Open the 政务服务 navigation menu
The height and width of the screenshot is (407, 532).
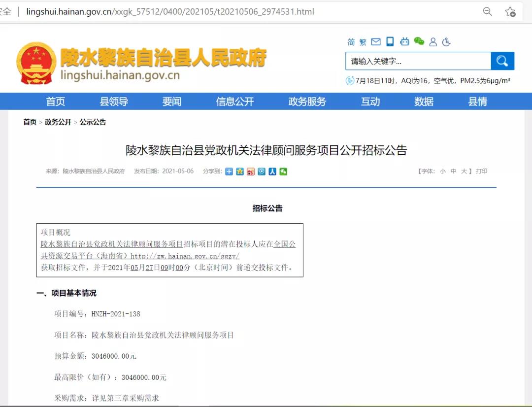(x=307, y=102)
